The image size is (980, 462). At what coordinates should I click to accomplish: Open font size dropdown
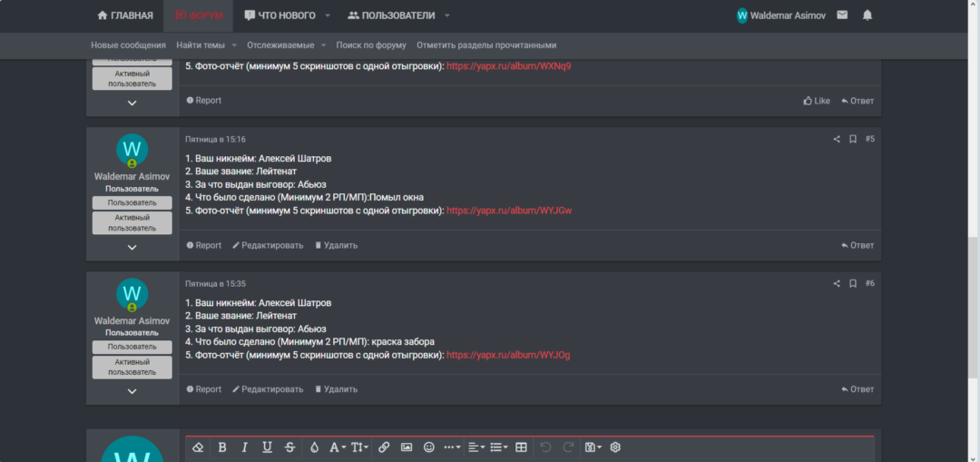(359, 447)
